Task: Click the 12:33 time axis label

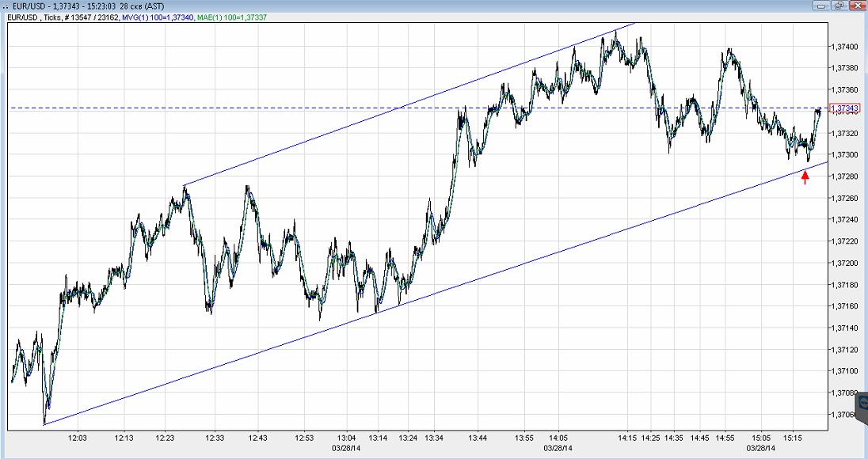Action: click(x=215, y=438)
